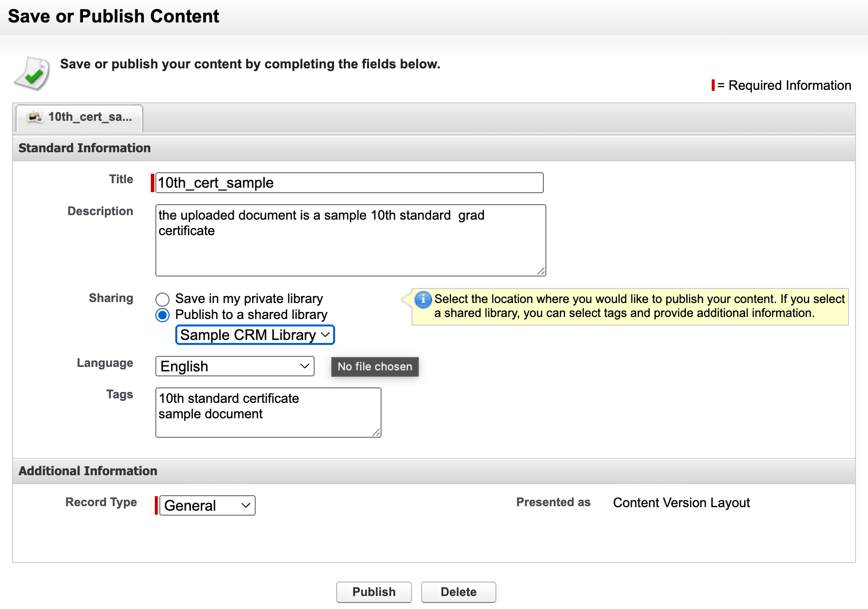
Task: Click the red Required Information indicator
Action: [713, 85]
